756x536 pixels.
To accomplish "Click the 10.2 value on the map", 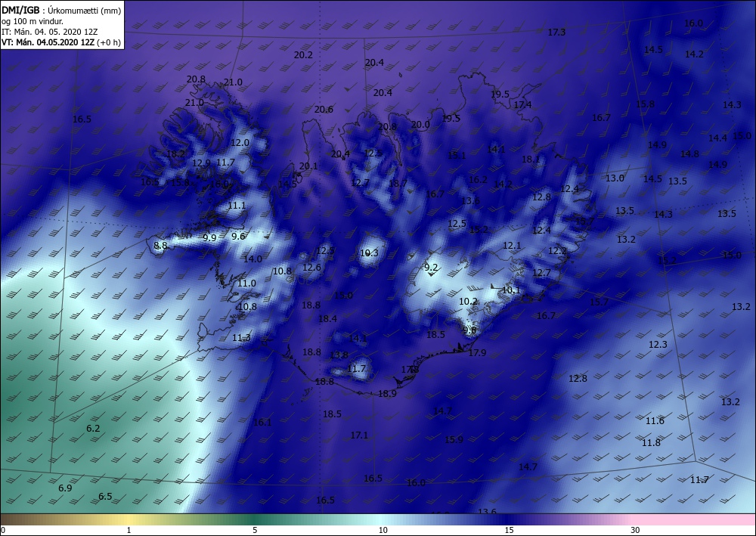I will click(468, 301).
